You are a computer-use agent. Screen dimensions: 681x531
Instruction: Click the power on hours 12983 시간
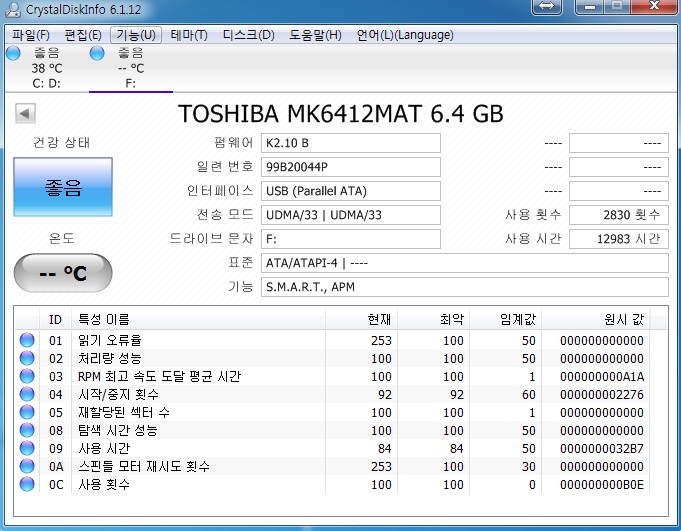point(619,239)
